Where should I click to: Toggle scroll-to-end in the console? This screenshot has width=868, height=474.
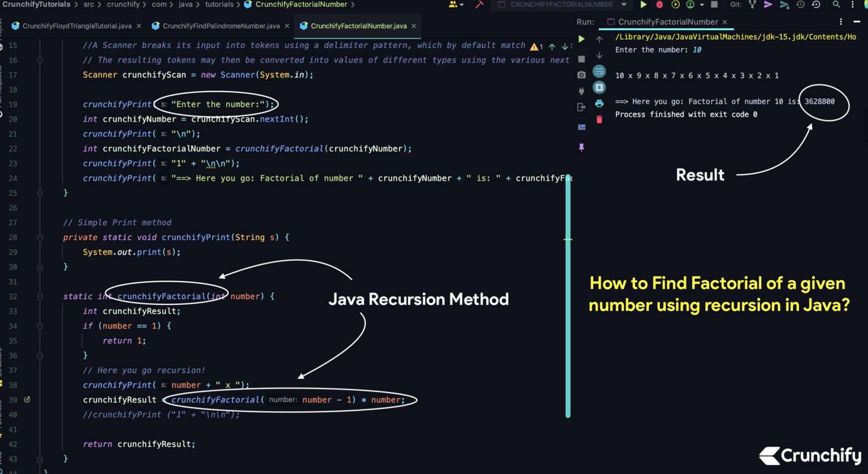[598, 87]
